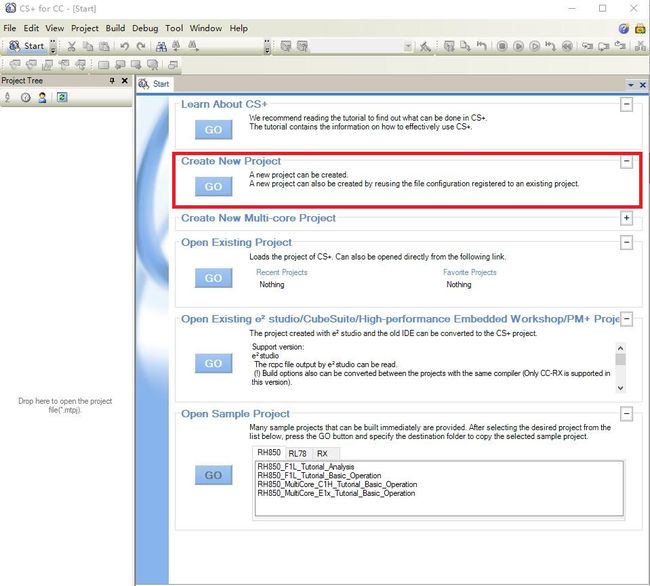650x586 pixels.
Task: Select RH850_F1L_Tutorial_Analysis sample
Action: [x=306, y=467]
